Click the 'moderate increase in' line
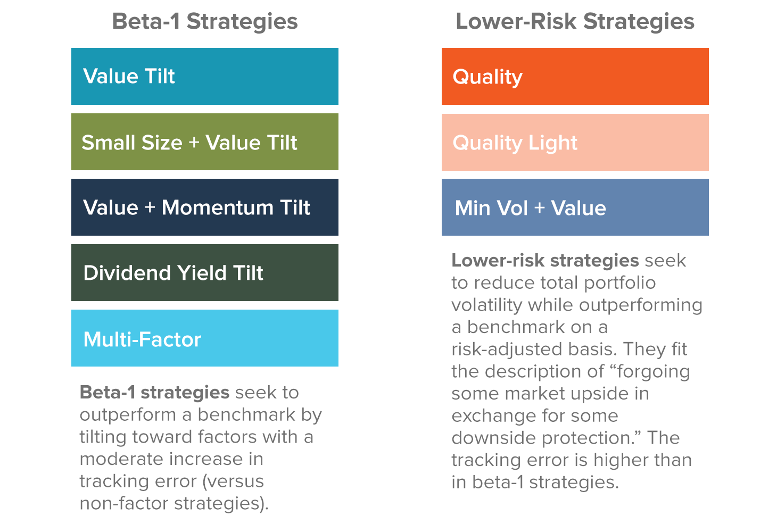777x532 pixels. (171, 459)
